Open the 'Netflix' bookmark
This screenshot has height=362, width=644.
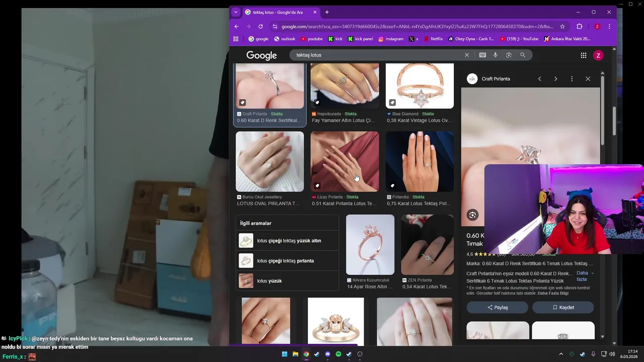[433, 39]
